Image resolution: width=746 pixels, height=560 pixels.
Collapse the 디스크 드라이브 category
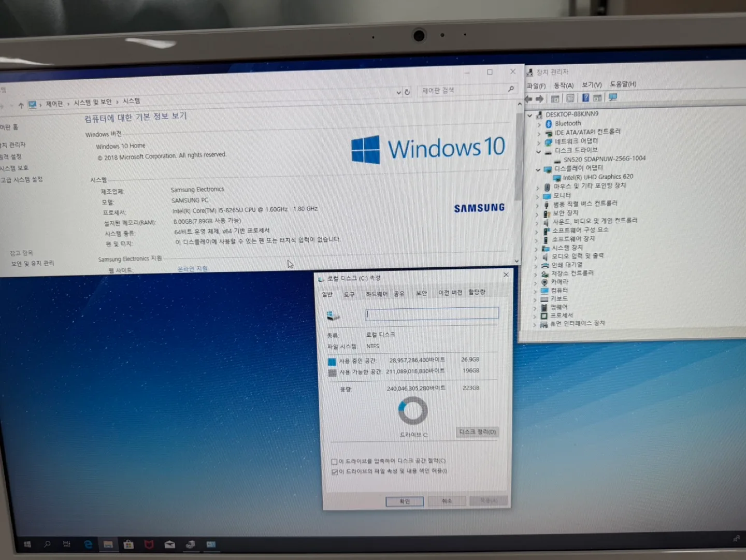[x=539, y=152]
